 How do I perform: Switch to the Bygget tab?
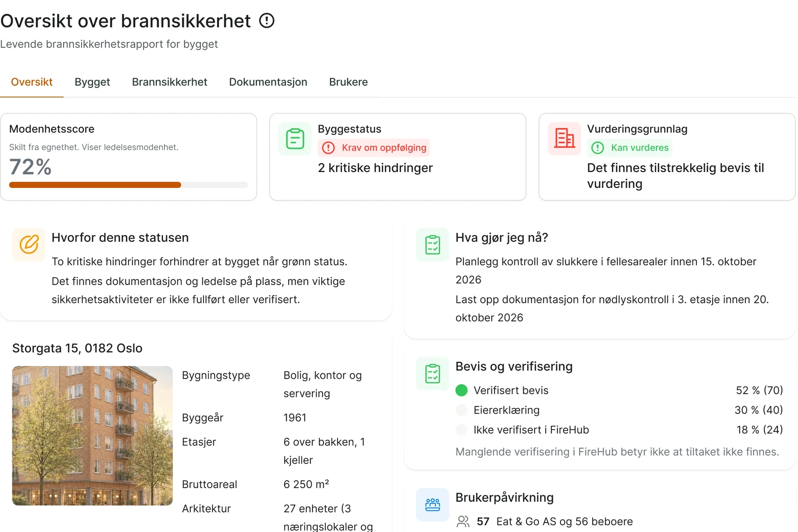92,82
